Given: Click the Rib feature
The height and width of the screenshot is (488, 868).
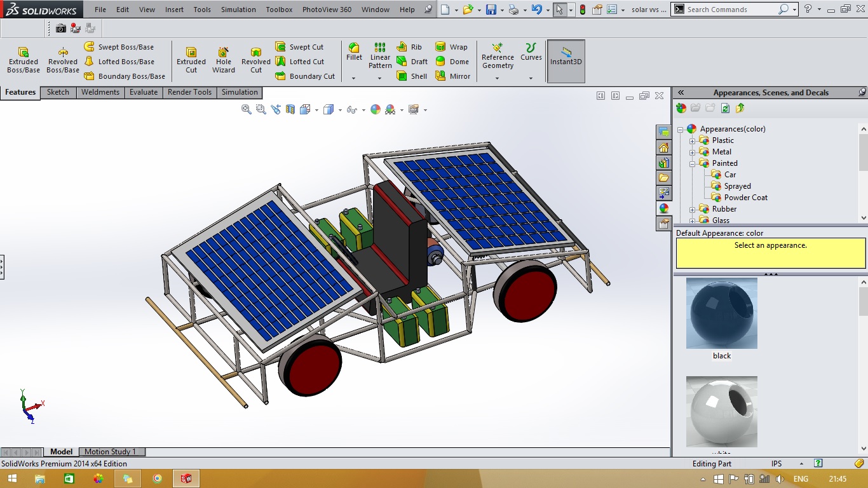Looking at the screenshot, I should click(x=409, y=47).
